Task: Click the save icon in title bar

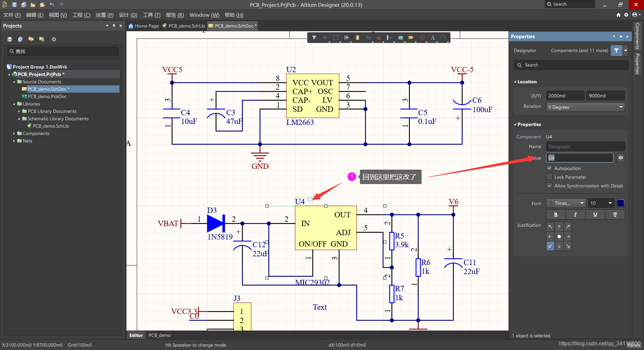Action: pyautogui.click(x=14, y=4)
